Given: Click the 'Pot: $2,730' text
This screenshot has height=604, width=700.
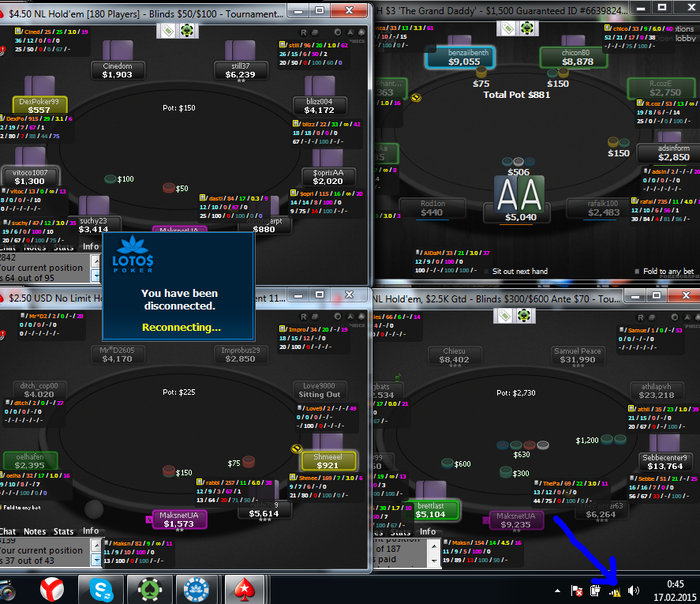Looking at the screenshot, I should (x=516, y=393).
